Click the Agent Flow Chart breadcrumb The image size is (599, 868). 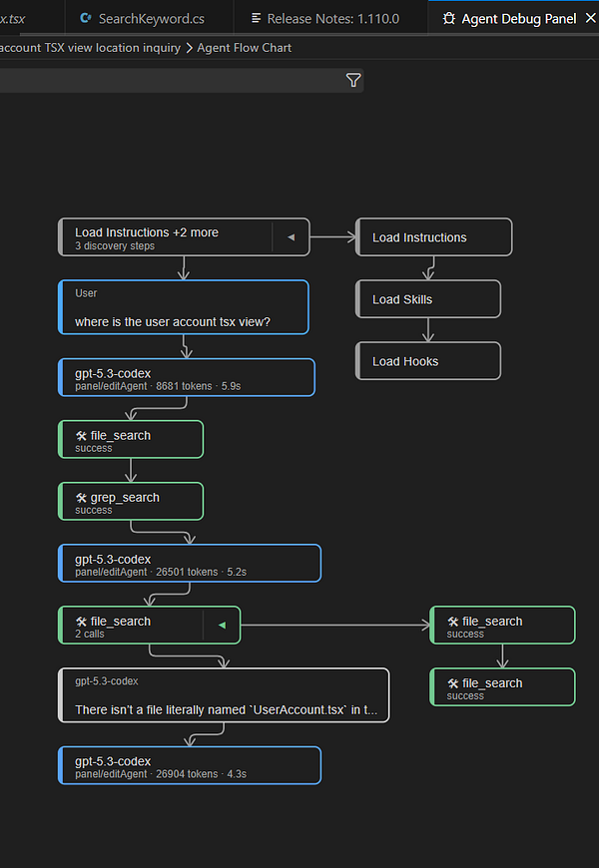point(245,48)
